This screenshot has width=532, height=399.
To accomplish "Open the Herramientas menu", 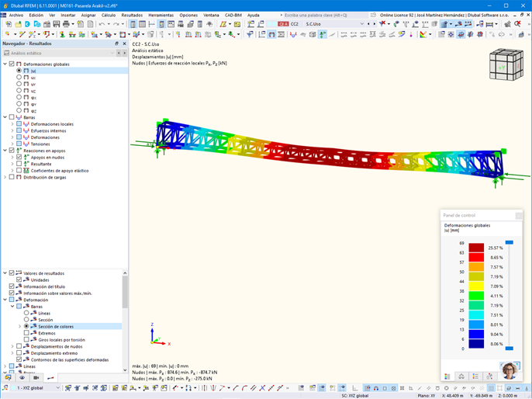I will 161,16.
